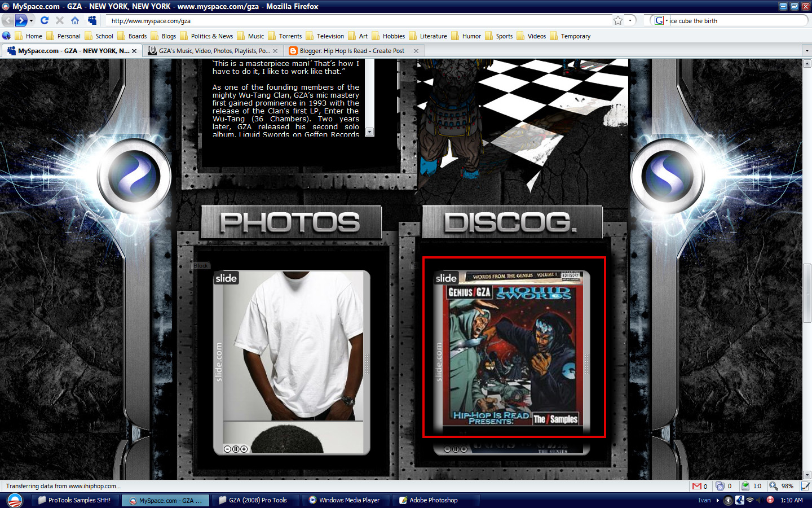The image size is (812, 508).
Task: Switch to GZA (2008) Pro Tools taskbar window
Action: coord(255,500)
